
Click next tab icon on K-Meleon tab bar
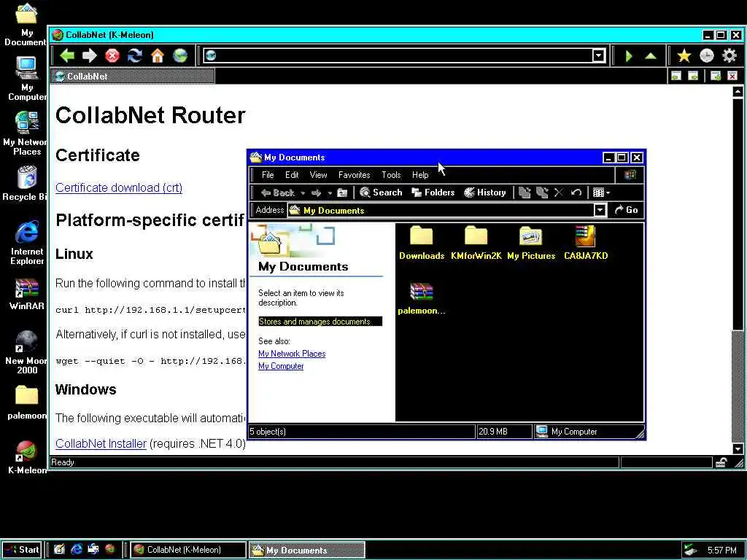pos(693,76)
